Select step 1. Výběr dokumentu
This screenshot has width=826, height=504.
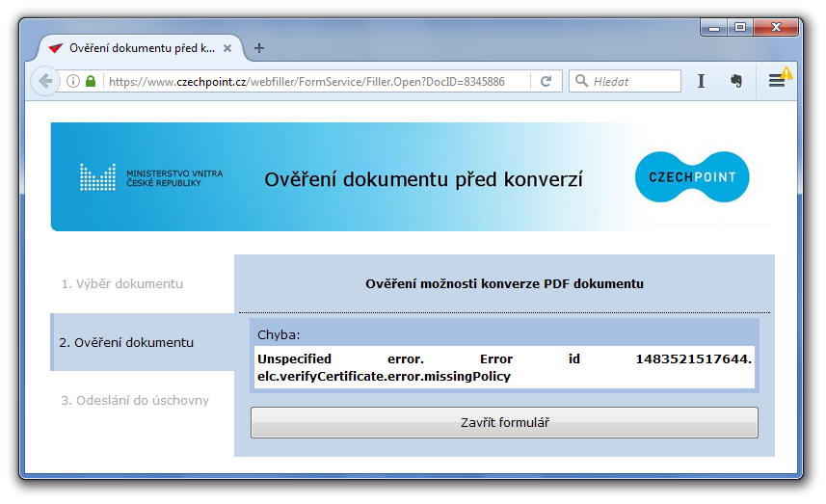tap(122, 284)
